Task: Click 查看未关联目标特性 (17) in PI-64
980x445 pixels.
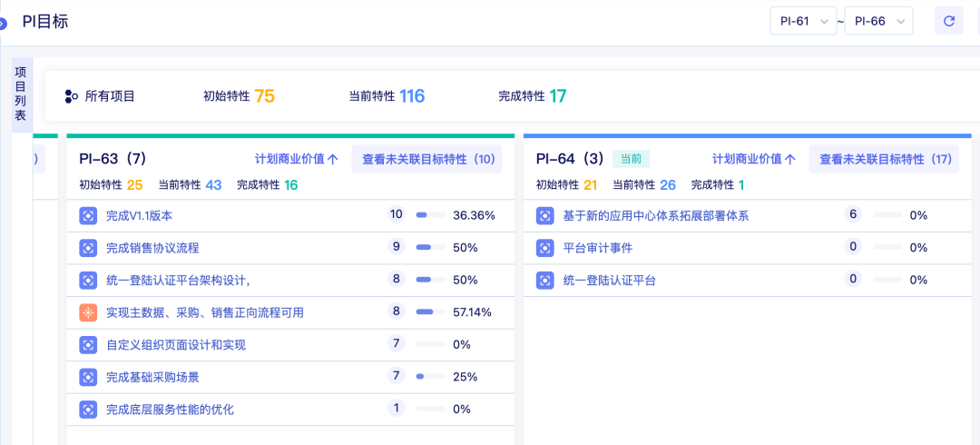Action: pyautogui.click(x=885, y=159)
